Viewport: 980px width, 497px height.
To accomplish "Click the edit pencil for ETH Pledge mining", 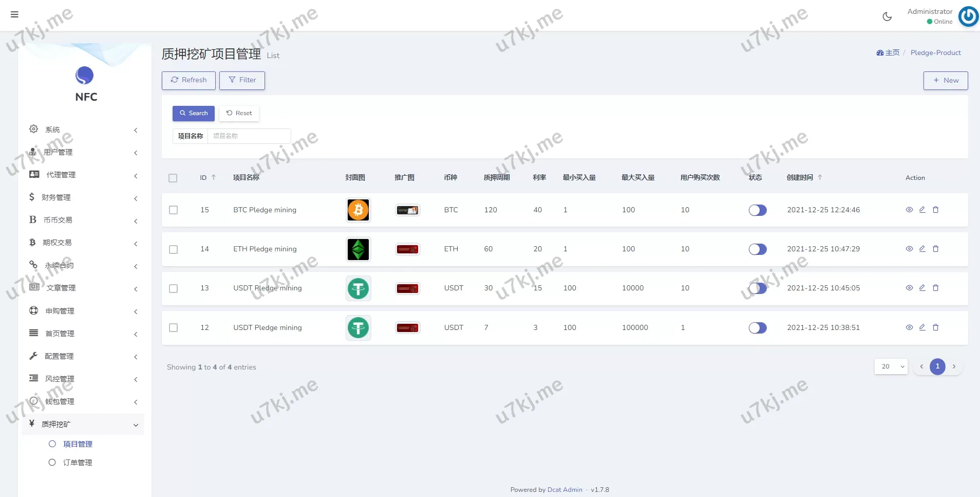I will [922, 249].
